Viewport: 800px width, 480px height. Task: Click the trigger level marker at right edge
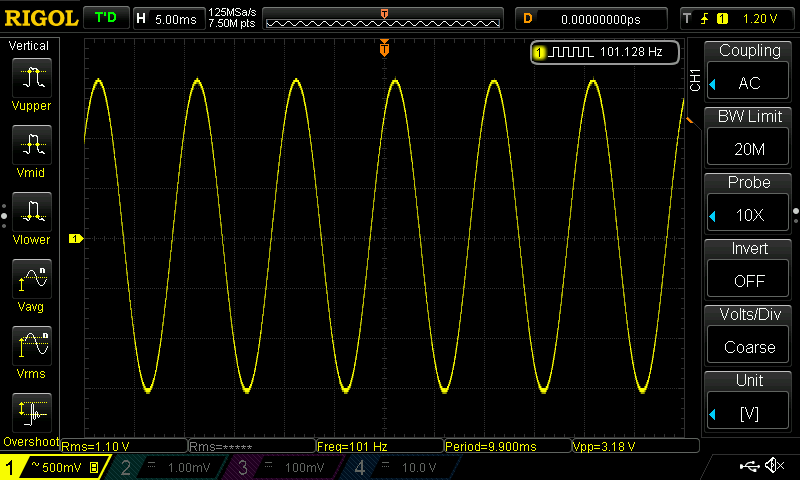point(690,120)
